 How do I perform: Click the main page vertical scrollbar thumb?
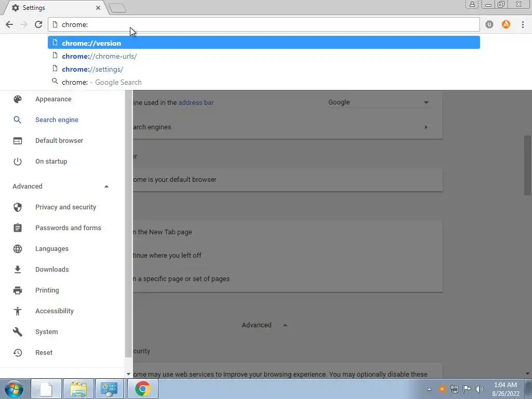[x=527, y=166]
